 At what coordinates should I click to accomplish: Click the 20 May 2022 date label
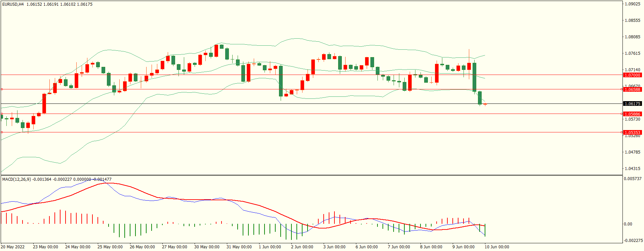[13, 247]
